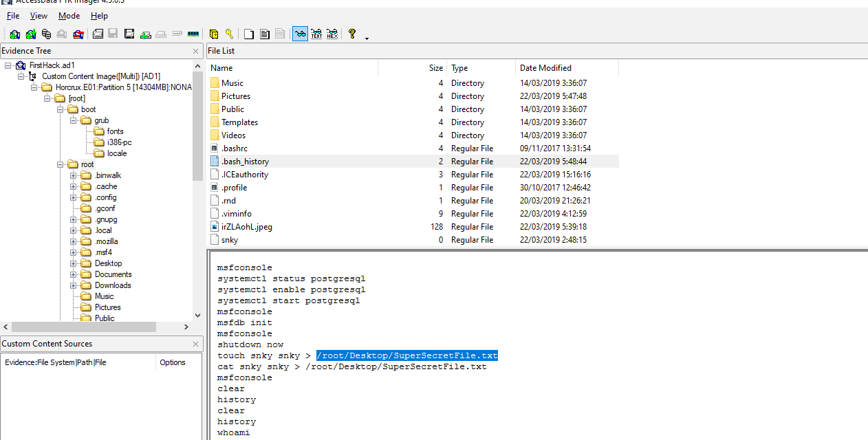Open the help question mark icon
Screen dimensions: 868x440
pos(352,34)
